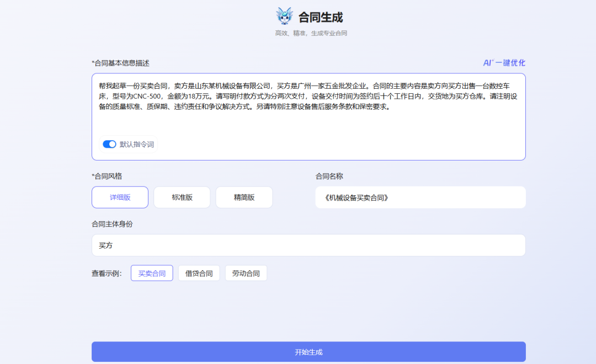Image resolution: width=596 pixels, height=364 pixels.
Task: Click the 合同主体身份 input field
Action: pos(308,245)
